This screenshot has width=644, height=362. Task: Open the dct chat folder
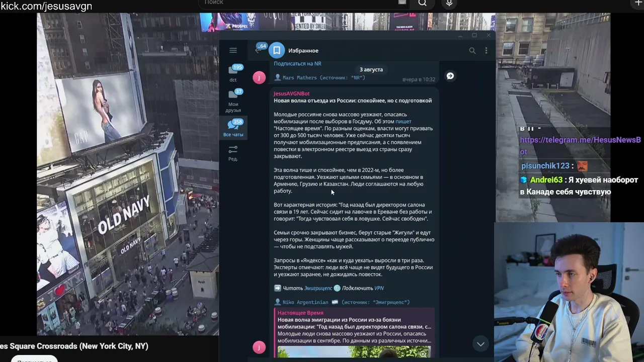(x=233, y=73)
